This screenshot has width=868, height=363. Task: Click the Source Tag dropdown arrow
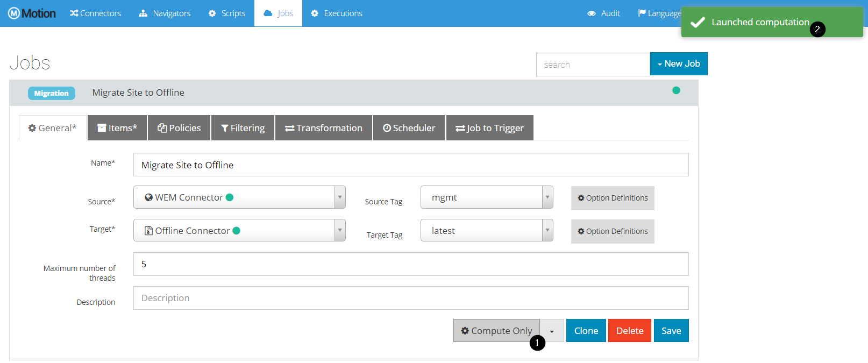pyautogui.click(x=547, y=197)
